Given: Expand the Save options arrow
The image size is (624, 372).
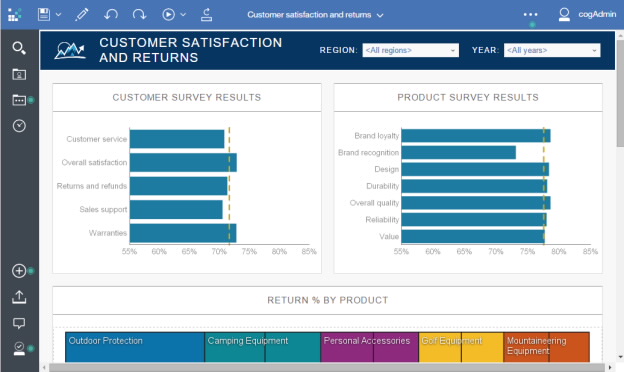Looking at the screenshot, I should 58,15.
